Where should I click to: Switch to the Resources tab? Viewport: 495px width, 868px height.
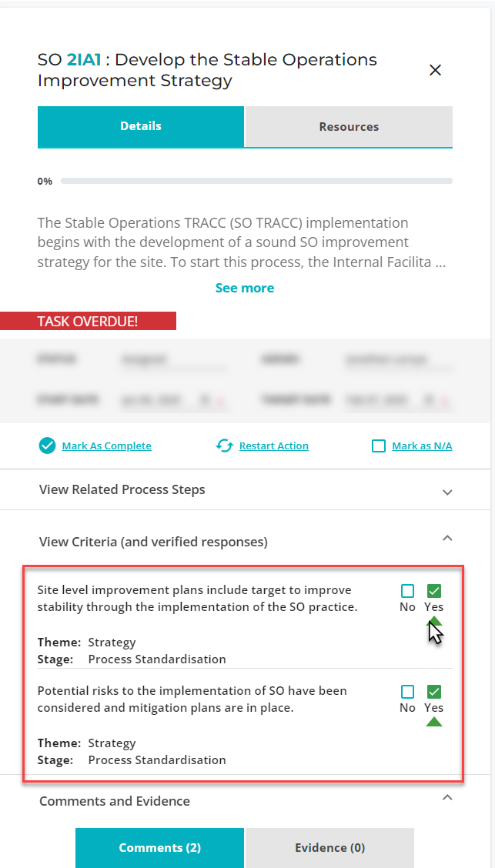coord(349,127)
